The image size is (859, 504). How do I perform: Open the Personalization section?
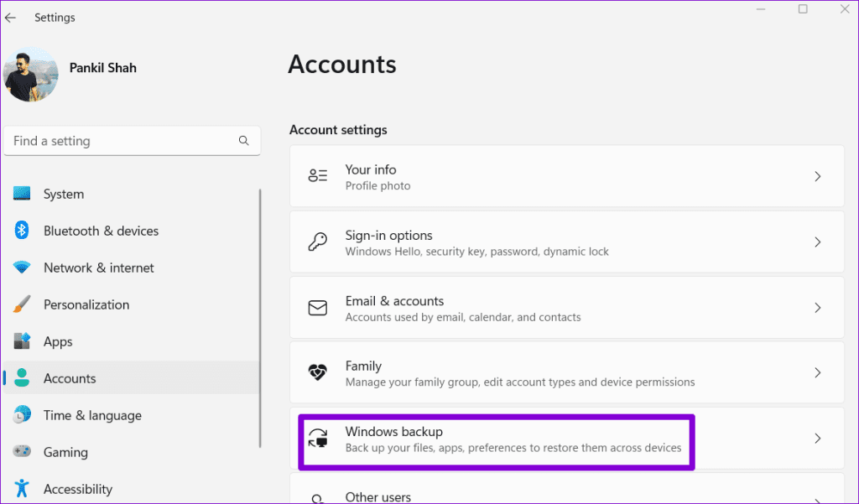(x=86, y=304)
